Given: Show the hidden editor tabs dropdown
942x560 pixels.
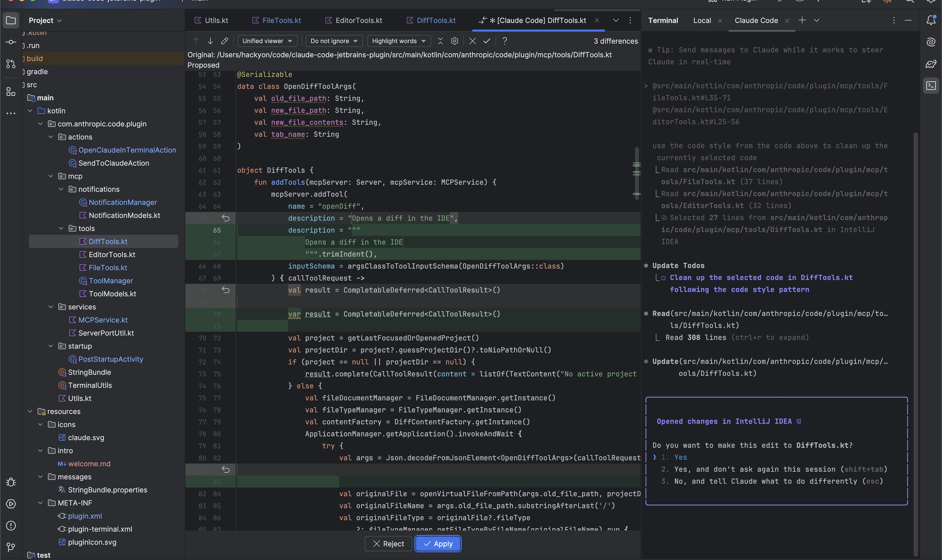Looking at the screenshot, I should [x=616, y=20].
